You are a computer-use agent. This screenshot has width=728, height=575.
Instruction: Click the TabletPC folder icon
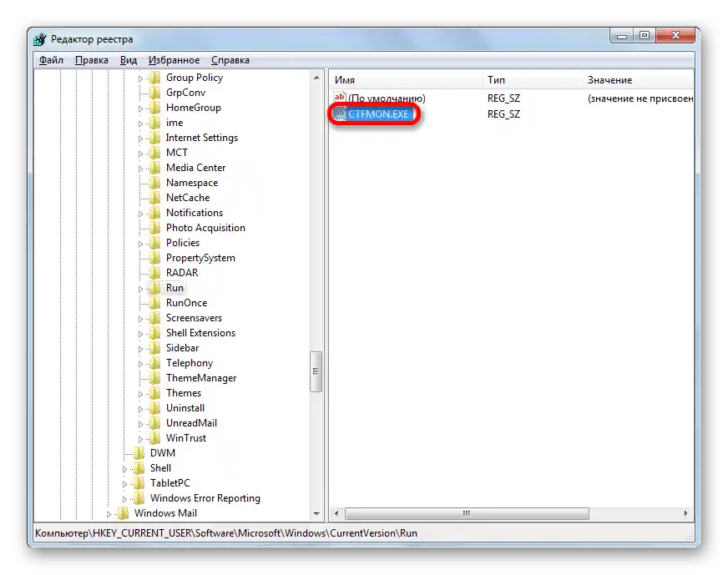click(x=139, y=483)
